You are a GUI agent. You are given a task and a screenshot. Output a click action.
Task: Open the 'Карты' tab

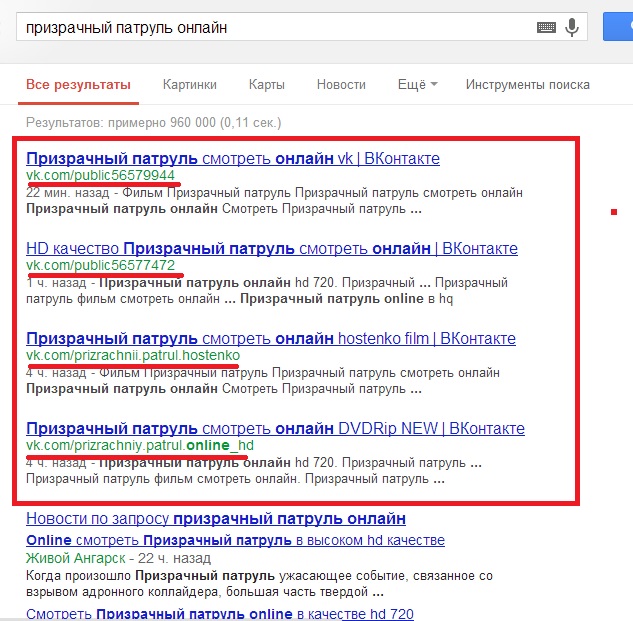point(267,85)
